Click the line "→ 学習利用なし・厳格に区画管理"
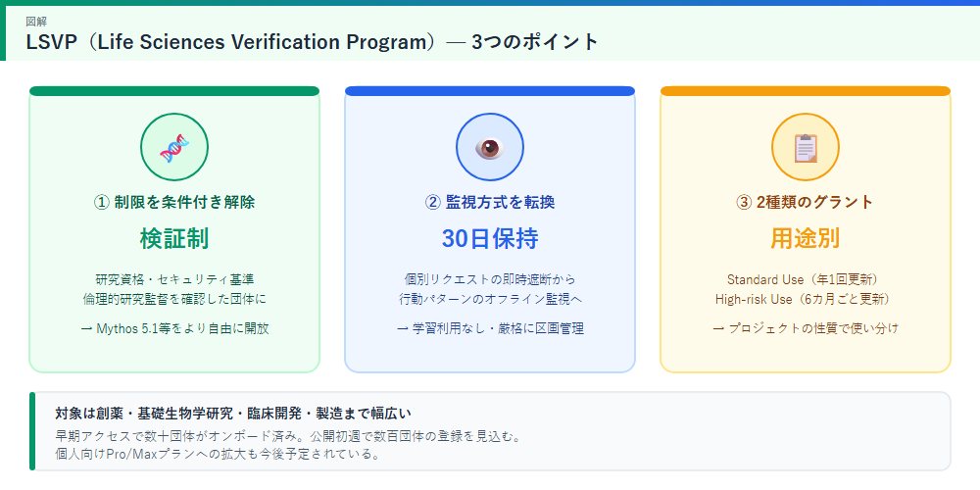This screenshot has width=980, height=490. [x=490, y=328]
